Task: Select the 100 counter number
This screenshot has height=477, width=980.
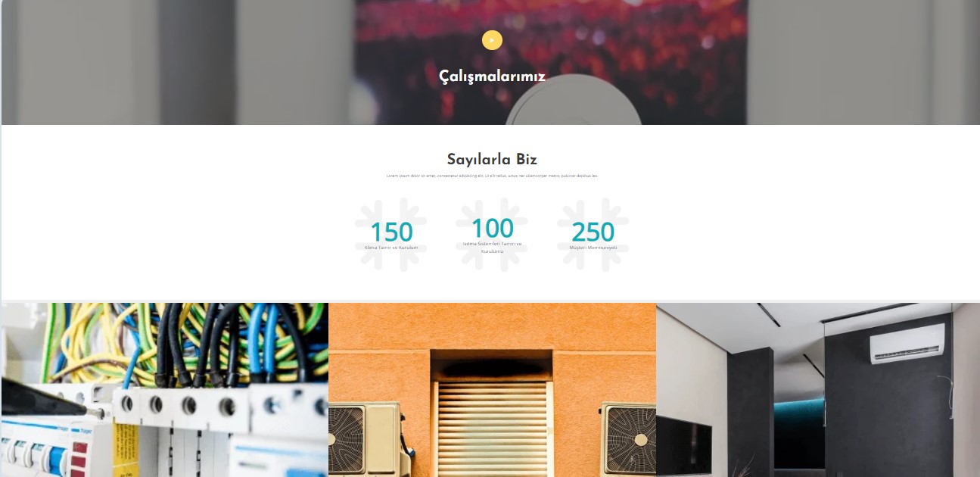Action: click(492, 228)
